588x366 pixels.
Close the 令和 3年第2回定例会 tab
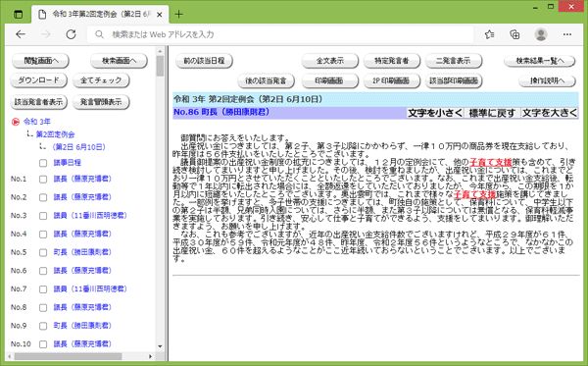(160, 15)
